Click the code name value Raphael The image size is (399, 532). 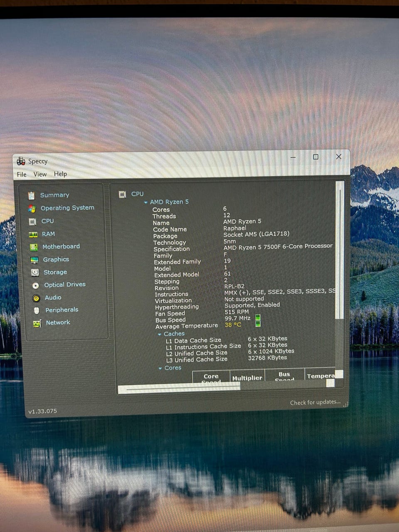tap(235, 228)
